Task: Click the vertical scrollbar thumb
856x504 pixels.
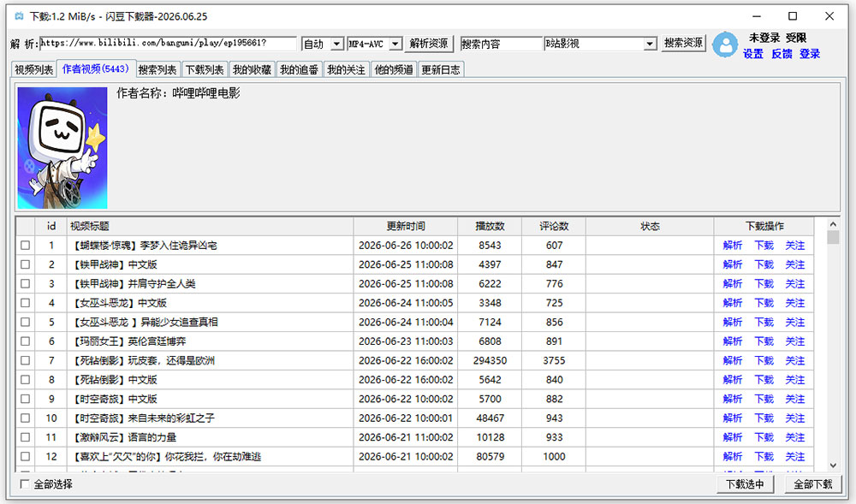Action: pos(833,237)
